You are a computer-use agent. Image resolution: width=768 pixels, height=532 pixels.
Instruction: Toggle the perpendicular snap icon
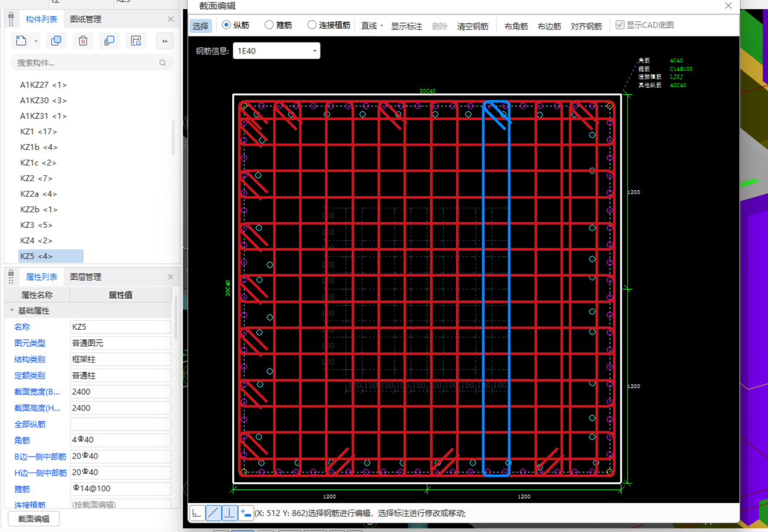(x=229, y=513)
